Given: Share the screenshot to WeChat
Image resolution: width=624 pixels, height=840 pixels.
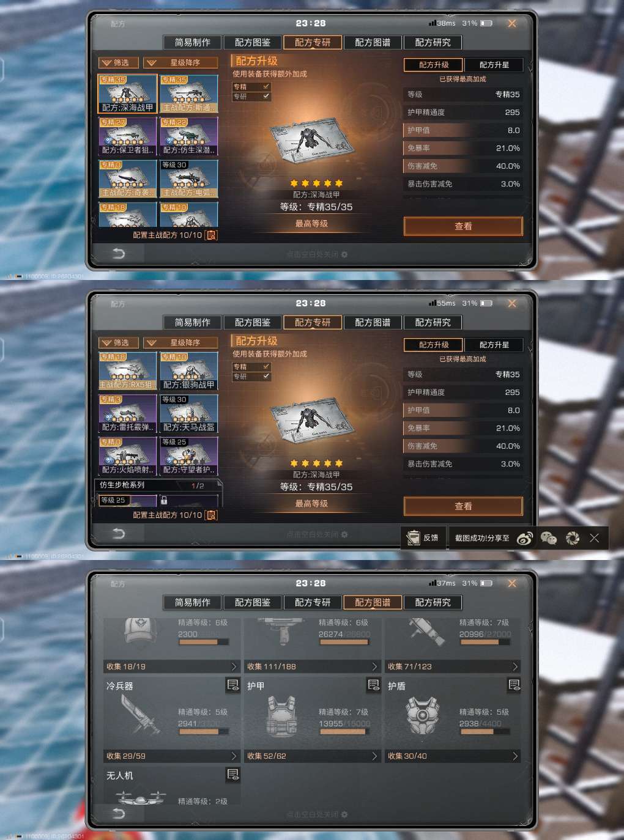Looking at the screenshot, I should tap(549, 538).
